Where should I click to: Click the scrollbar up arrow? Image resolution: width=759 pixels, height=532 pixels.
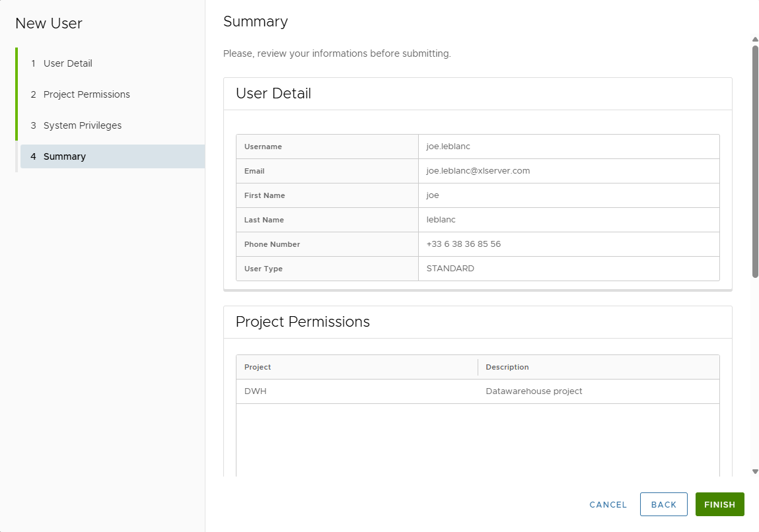click(x=754, y=39)
